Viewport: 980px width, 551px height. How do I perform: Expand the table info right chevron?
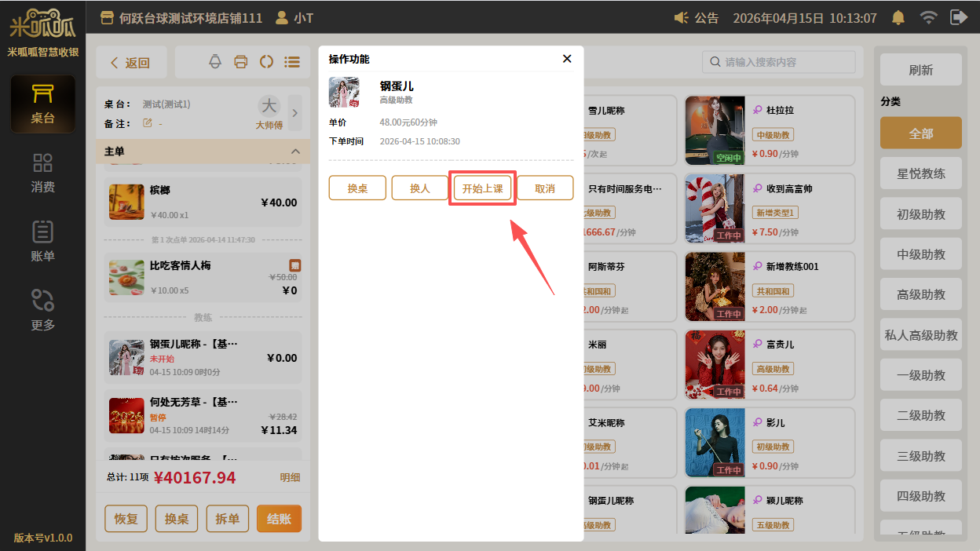295,113
